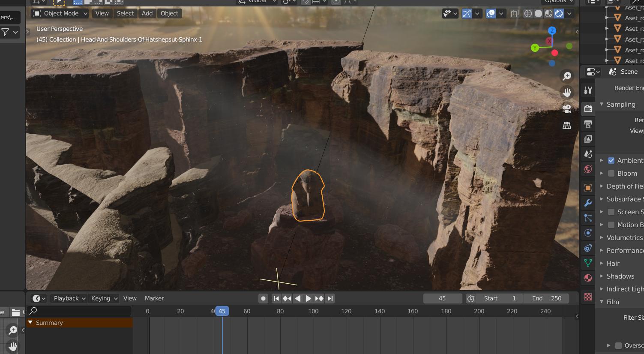Click the green Y axis gizmo circle
Image resolution: width=644 pixels, height=354 pixels.
coord(535,48)
